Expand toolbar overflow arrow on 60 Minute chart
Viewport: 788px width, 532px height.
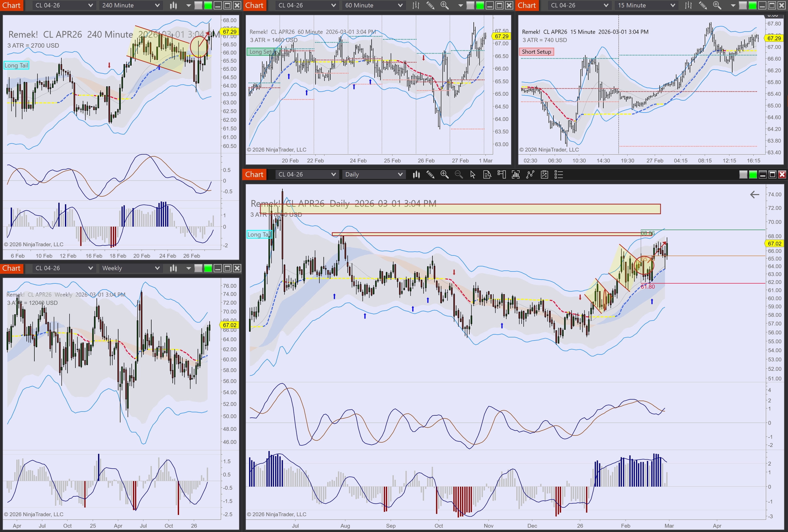[x=461, y=5]
